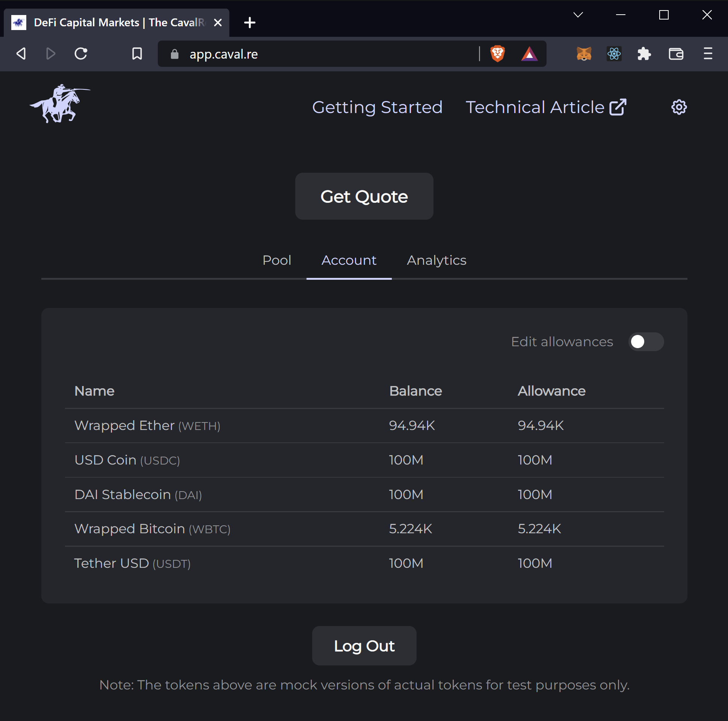
Task: Open Brave Rewards triangle icon
Action: coord(529,54)
